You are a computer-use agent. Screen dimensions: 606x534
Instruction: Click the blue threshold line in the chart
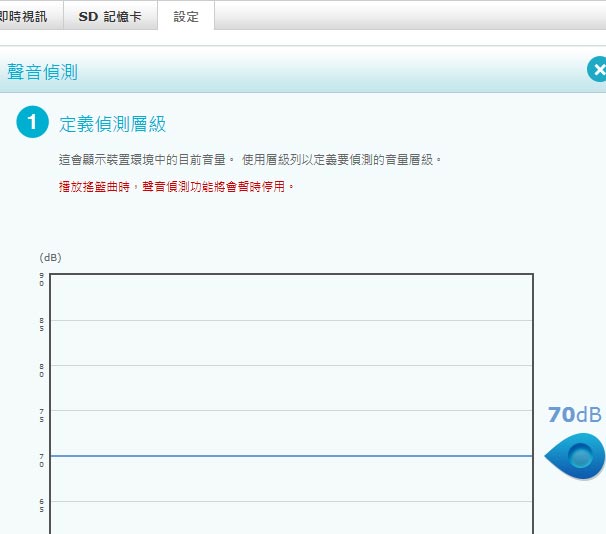coord(290,456)
